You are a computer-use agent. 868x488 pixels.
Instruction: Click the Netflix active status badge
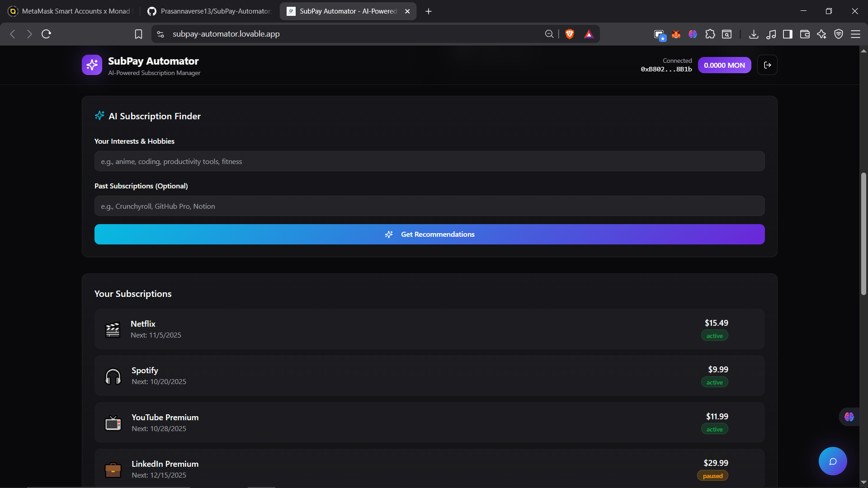[714, 336]
